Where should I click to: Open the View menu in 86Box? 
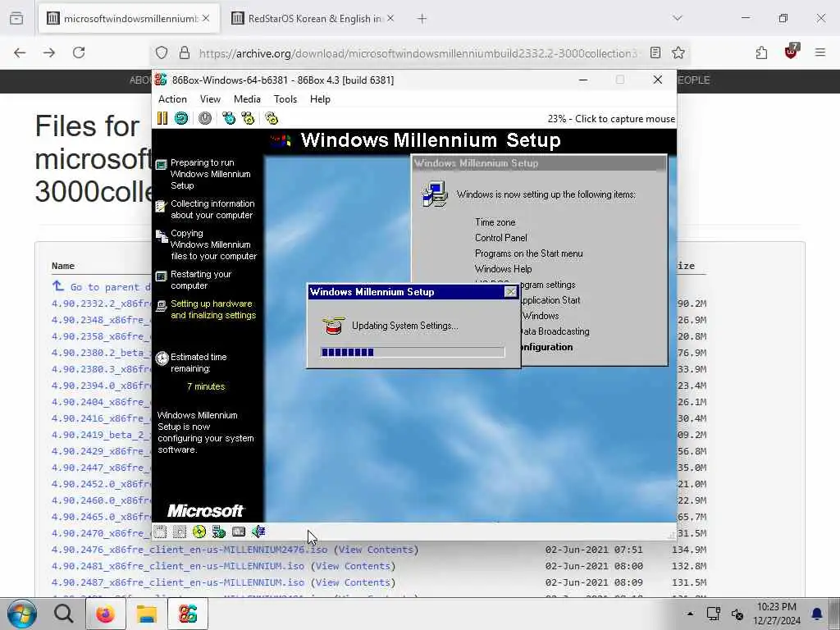tap(210, 99)
